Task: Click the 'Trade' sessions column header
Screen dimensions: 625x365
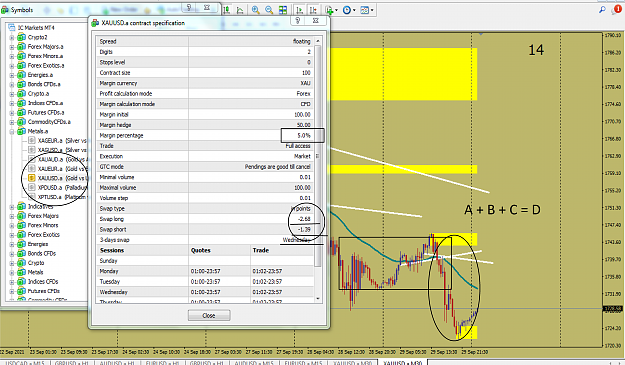Action: [261, 250]
